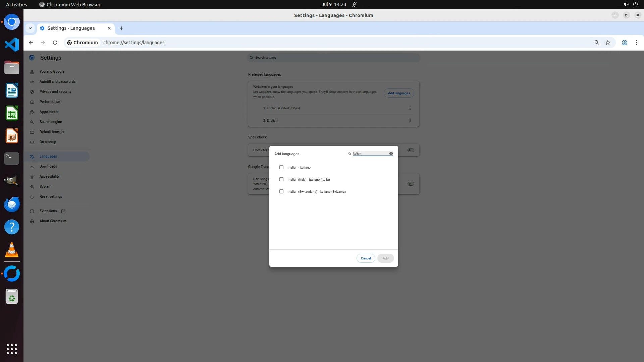Check the Italian - italiano checkbox
The image size is (644, 362).
281,167
